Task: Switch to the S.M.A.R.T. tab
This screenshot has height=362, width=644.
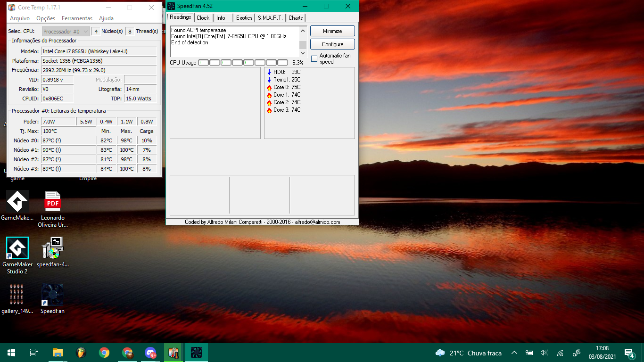Action: tap(271, 18)
